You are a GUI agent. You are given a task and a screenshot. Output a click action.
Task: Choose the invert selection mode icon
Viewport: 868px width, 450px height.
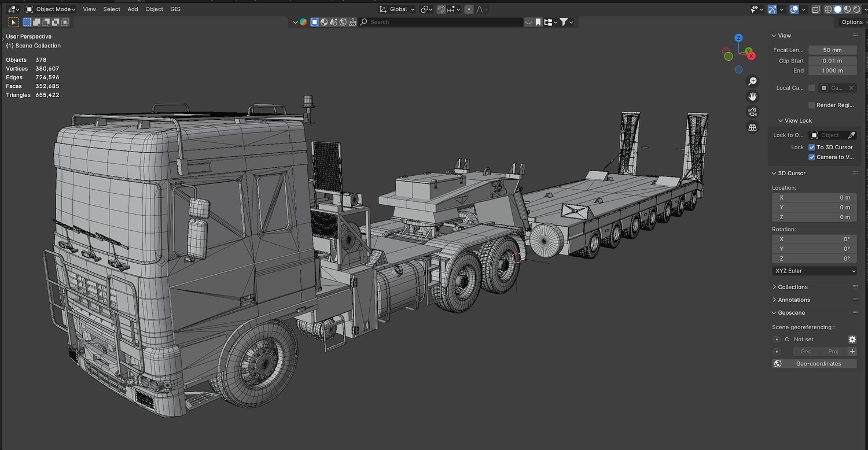pos(56,22)
